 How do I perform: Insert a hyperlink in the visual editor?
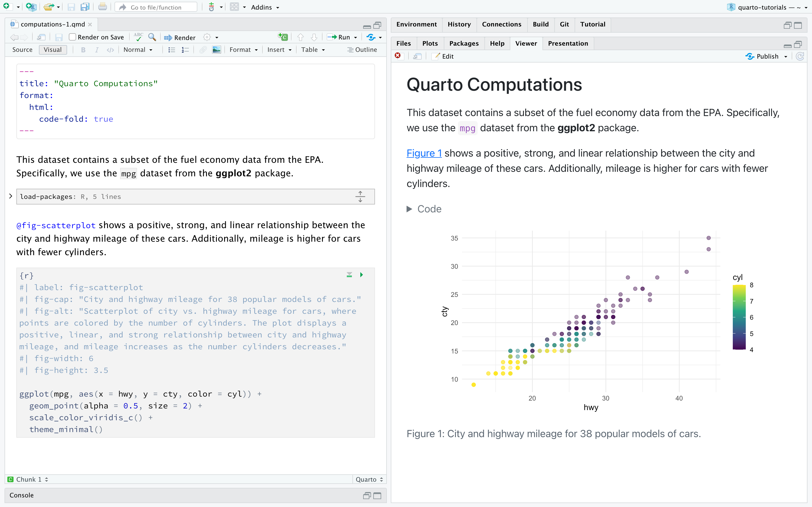[203, 50]
